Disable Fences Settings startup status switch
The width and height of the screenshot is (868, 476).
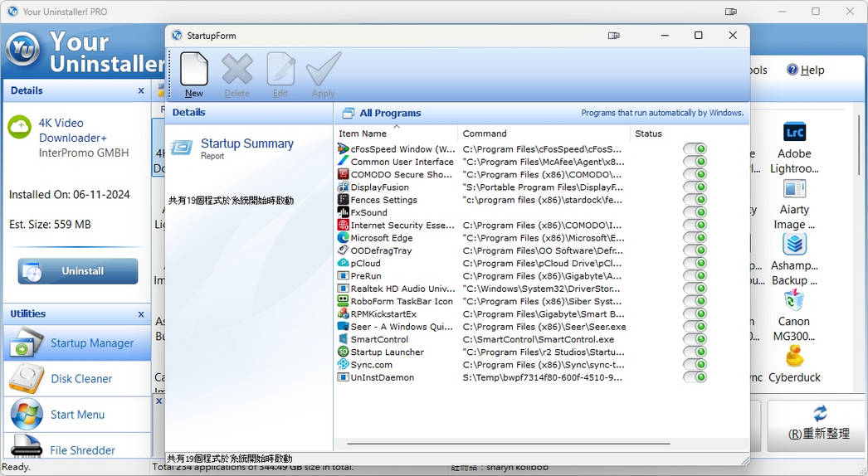[x=695, y=200]
